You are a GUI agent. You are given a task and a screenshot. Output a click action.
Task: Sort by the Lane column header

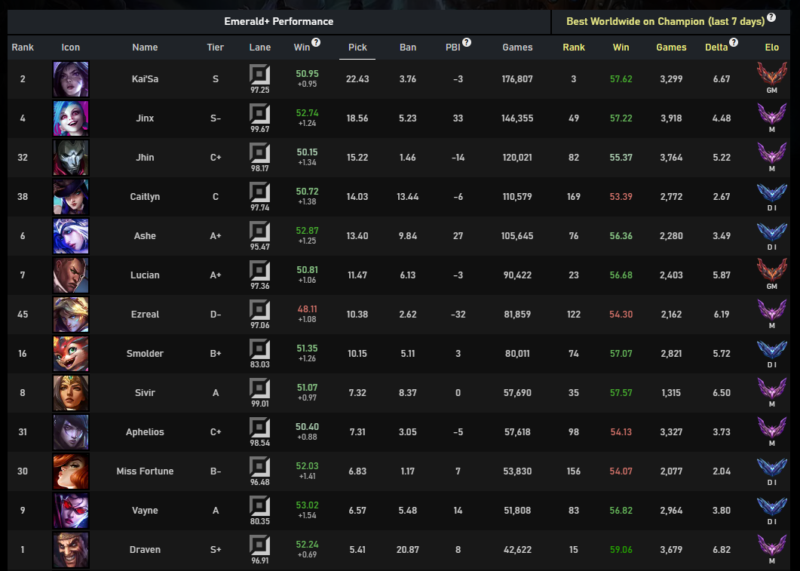point(259,47)
